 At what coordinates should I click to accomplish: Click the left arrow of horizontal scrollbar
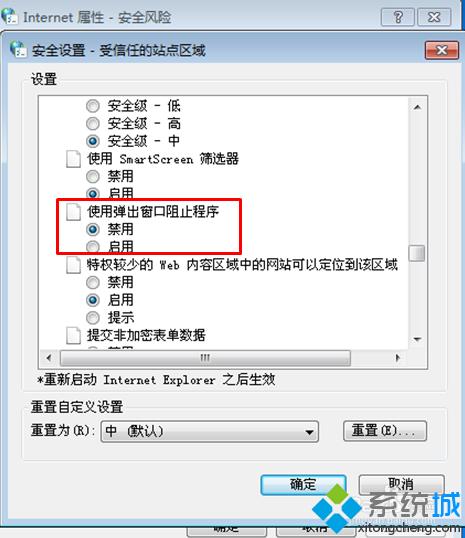49,358
